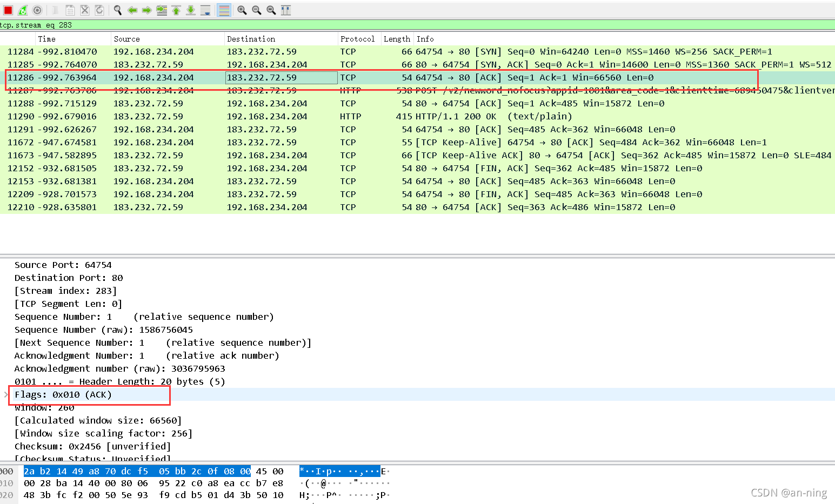Select packet 11290 HTTP/1.1 200 OK
Image resolution: width=835 pixels, height=504 pixels.
[417, 116]
